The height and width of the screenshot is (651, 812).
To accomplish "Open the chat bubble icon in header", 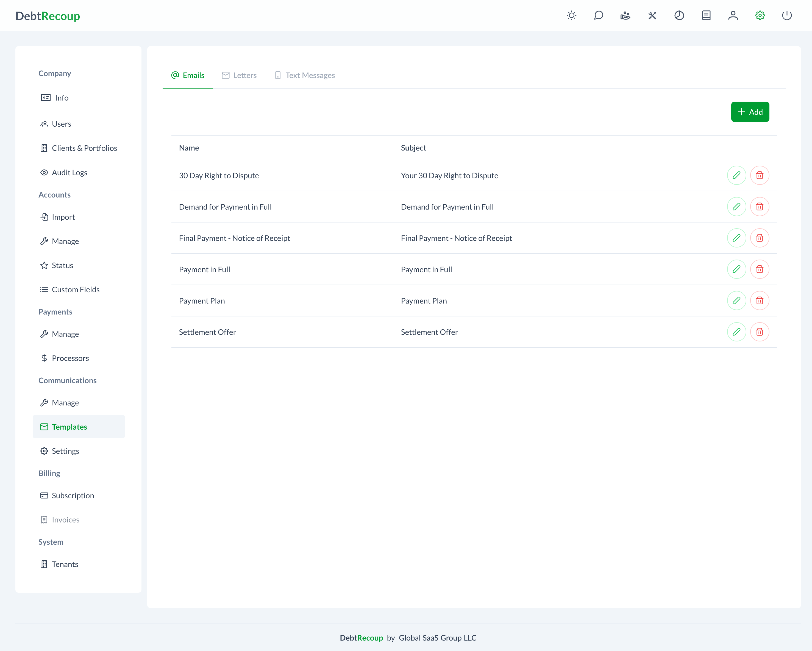I will click(x=599, y=15).
